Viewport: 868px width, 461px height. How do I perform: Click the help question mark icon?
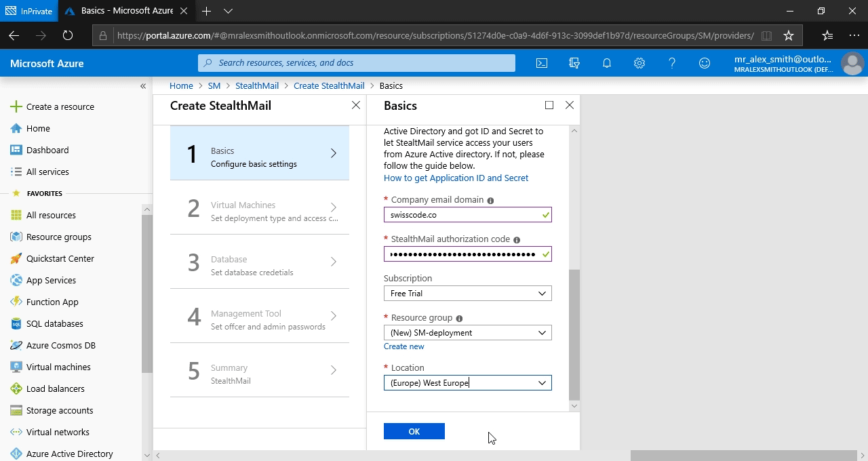click(x=672, y=63)
